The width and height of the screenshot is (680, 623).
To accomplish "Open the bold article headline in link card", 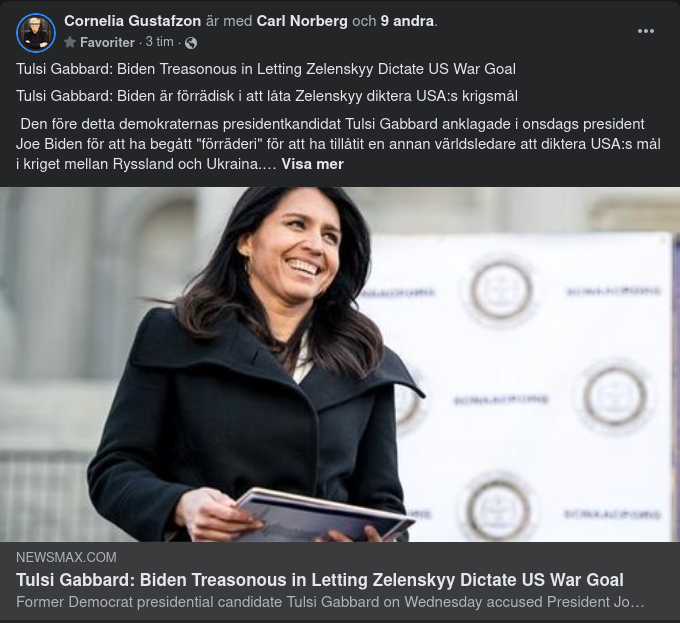I will click(320, 580).
